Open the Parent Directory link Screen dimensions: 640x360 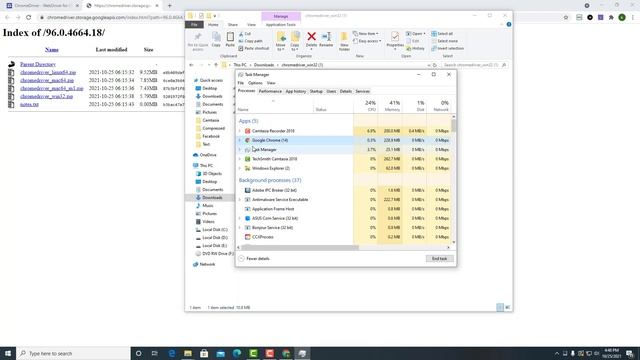coord(38,64)
